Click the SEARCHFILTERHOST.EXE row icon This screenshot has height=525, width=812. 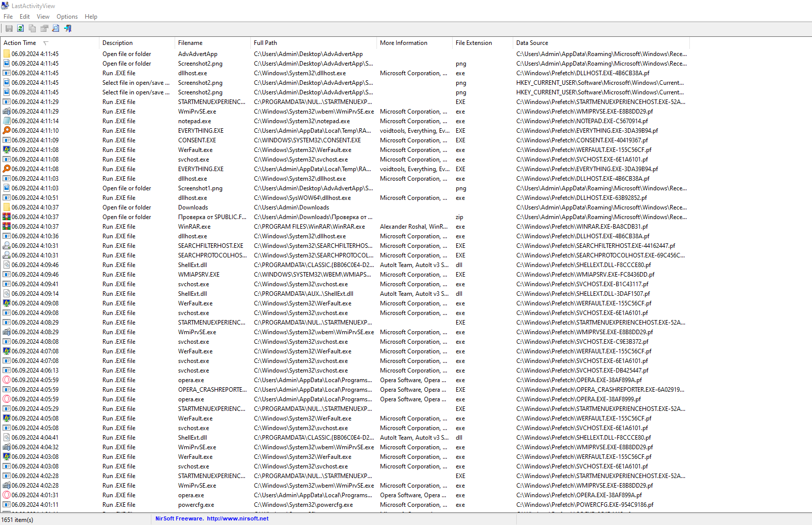tap(7, 245)
